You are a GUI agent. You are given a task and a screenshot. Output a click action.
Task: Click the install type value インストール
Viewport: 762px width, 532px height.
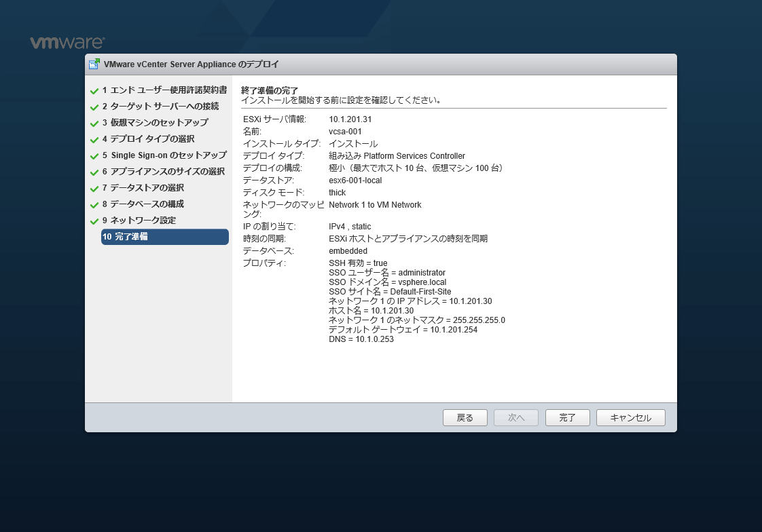(x=353, y=144)
